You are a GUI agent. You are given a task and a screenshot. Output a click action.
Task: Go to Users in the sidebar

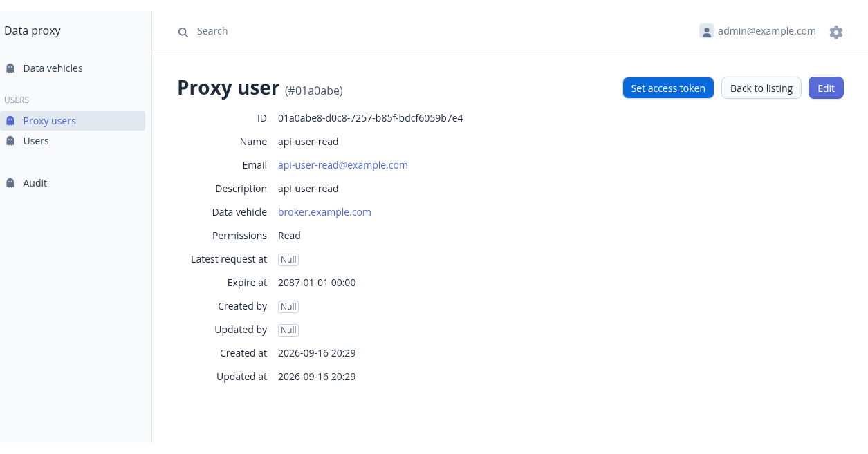73,141
